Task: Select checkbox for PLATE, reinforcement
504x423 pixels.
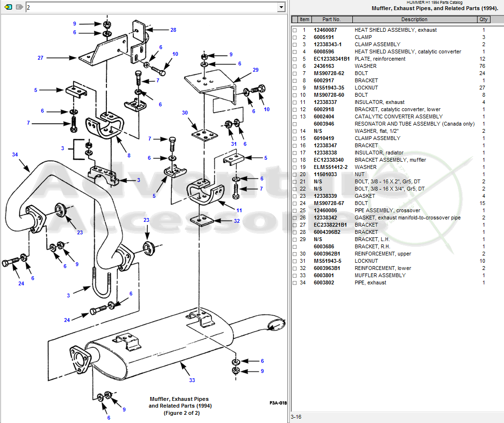Action: [295, 59]
